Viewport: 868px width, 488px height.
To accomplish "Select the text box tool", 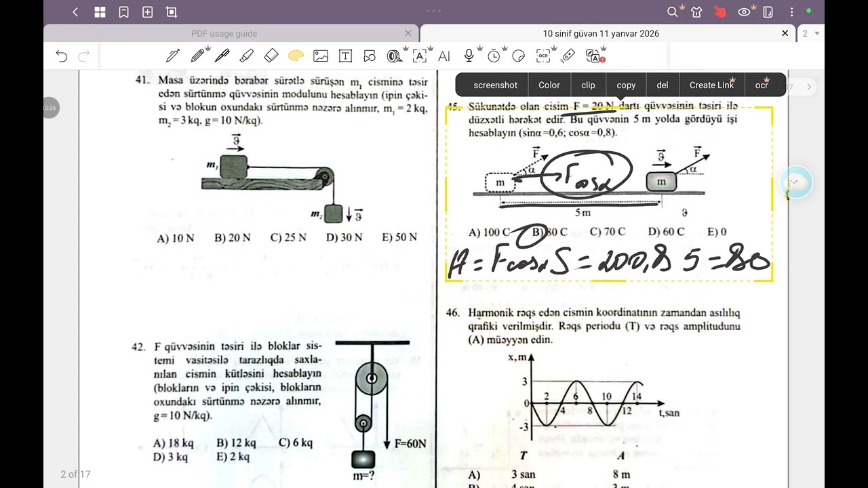I will 345,56.
